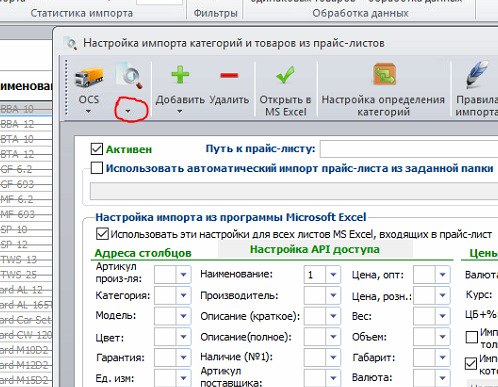Expand the Добавить dropdown arrow

click(180, 111)
